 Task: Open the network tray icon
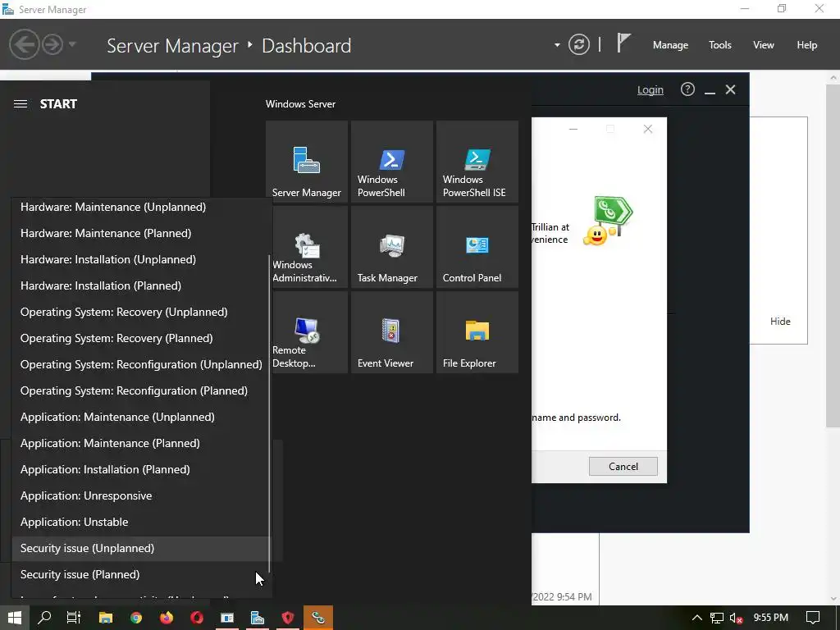(717, 619)
